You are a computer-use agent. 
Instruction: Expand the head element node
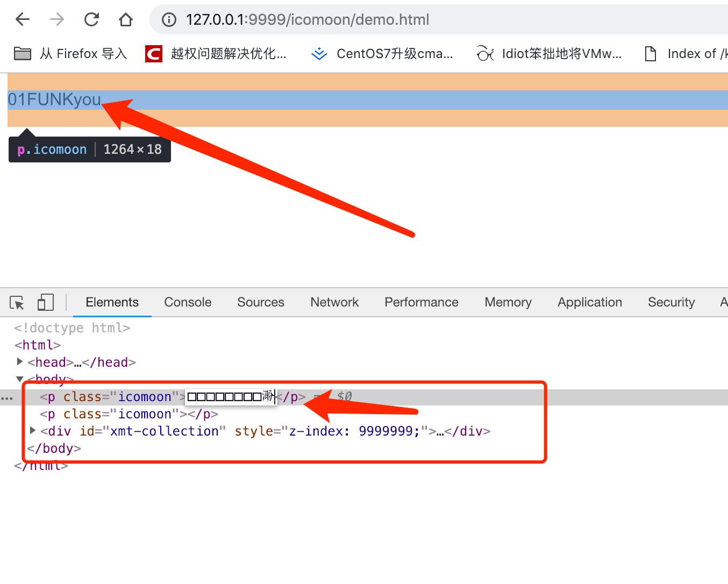click(20, 362)
